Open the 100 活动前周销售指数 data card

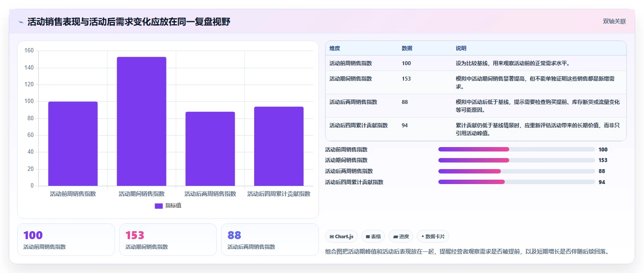(66, 240)
